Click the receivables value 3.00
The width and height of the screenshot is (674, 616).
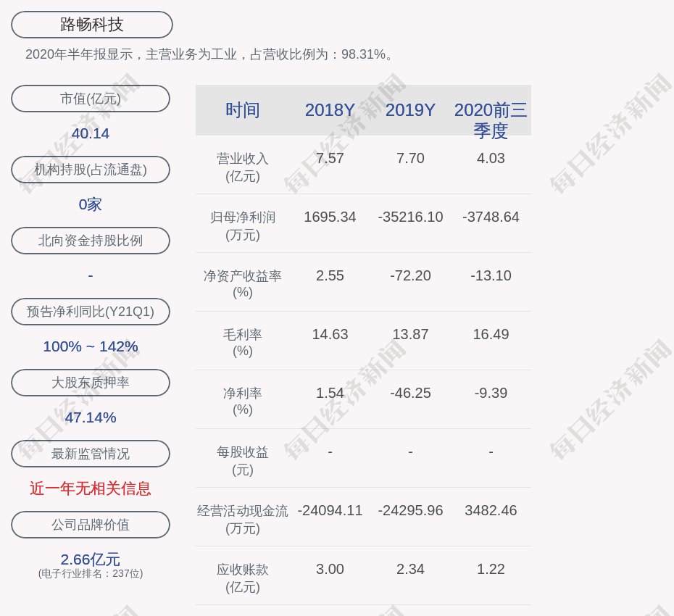click(x=330, y=569)
